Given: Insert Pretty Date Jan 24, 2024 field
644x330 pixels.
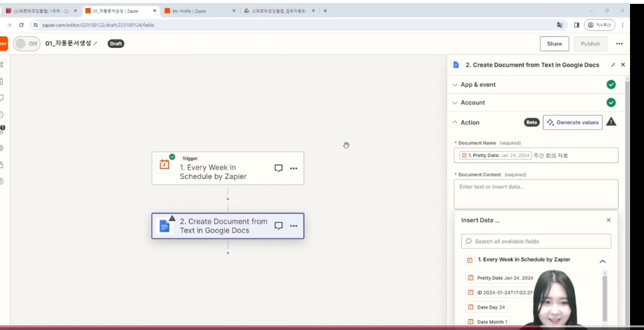Looking at the screenshot, I should pyautogui.click(x=500, y=278).
